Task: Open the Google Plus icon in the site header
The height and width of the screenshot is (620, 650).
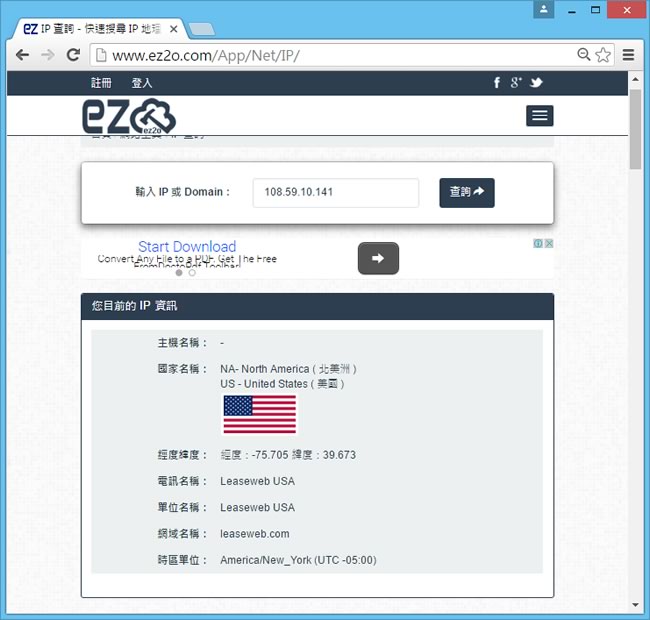Action: 516,82
